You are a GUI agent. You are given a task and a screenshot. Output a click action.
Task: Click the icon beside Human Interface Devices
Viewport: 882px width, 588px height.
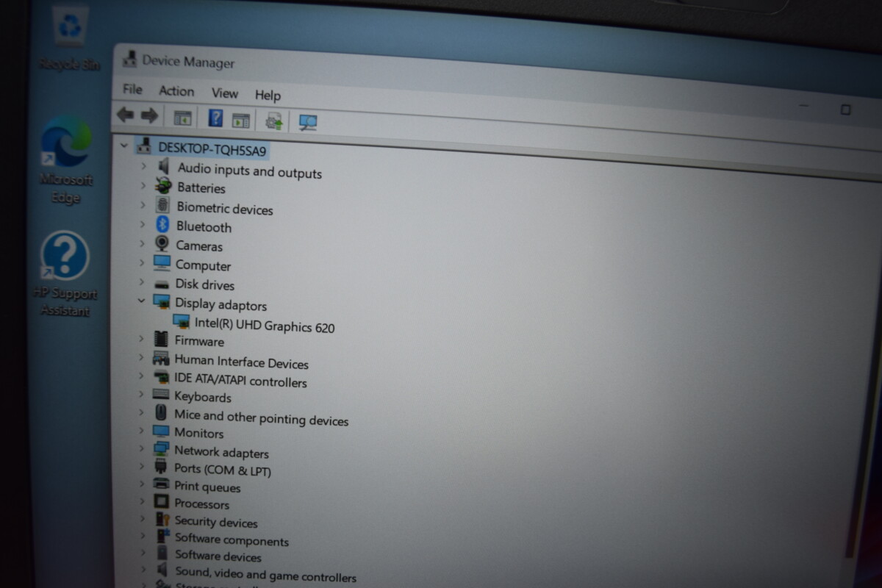click(x=160, y=359)
